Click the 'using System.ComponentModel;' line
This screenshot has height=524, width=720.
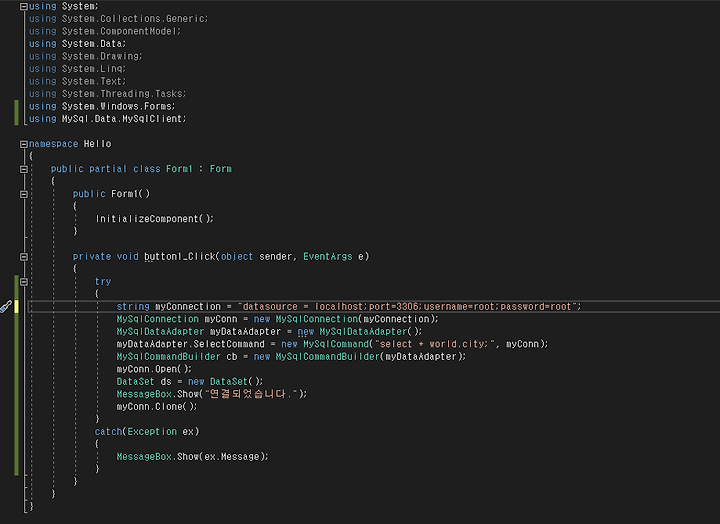105,31
